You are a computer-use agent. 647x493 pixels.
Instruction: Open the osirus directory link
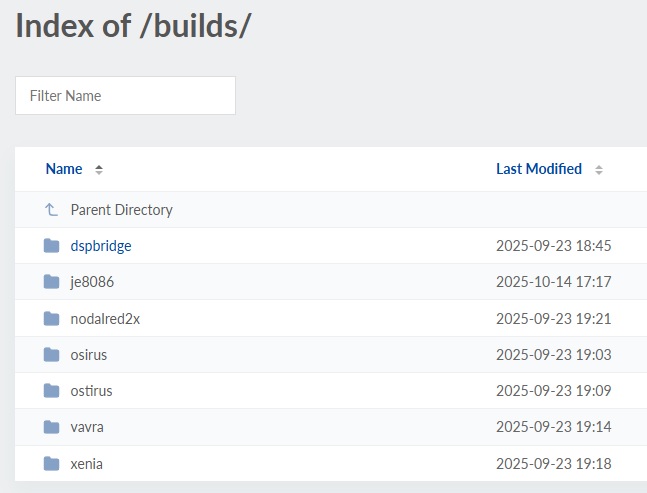tap(89, 355)
